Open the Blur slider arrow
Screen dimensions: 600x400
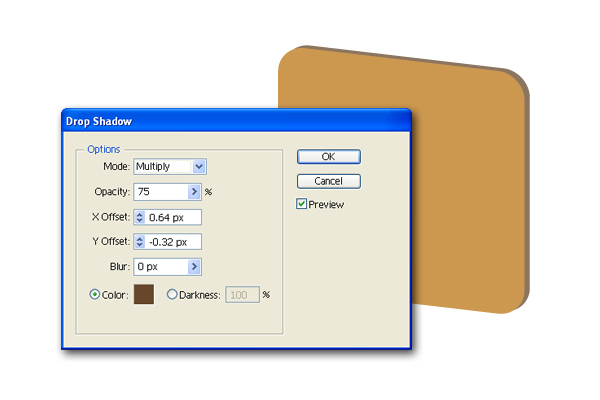194,267
